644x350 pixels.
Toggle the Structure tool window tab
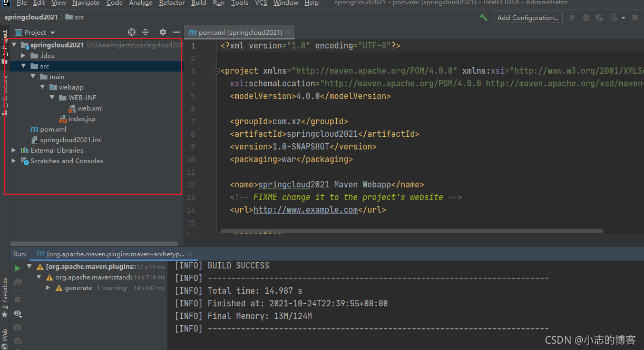click(5, 95)
